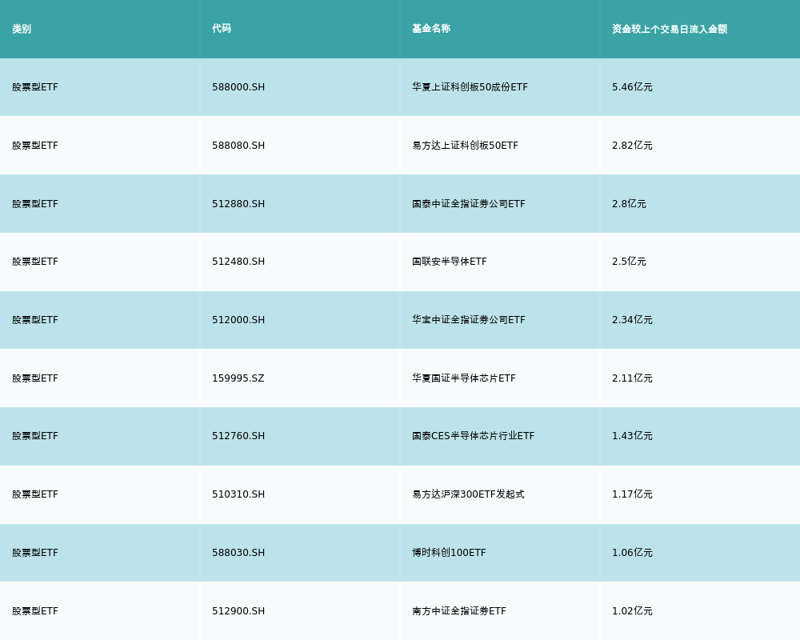Click the 资金较上个交易日流入金额 header
This screenshot has width=800, height=640.
[x=669, y=29]
